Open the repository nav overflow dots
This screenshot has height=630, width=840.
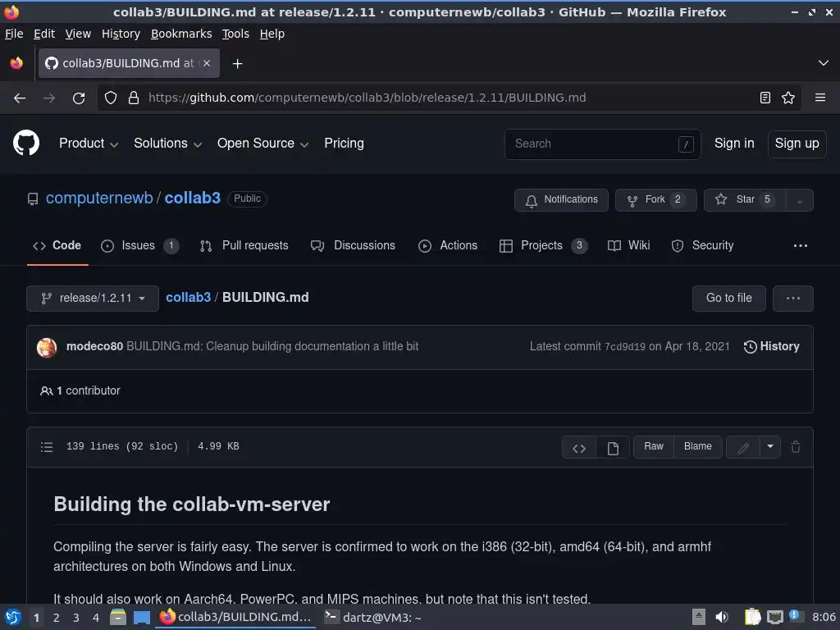click(801, 246)
